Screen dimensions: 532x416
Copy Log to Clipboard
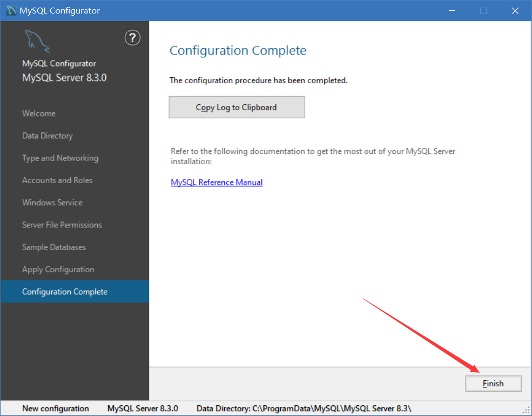click(237, 107)
